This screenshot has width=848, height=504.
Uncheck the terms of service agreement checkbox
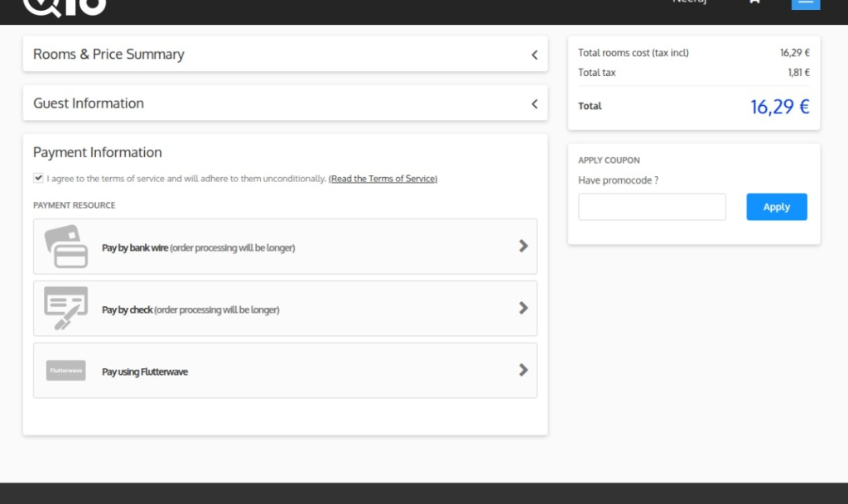click(x=38, y=178)
